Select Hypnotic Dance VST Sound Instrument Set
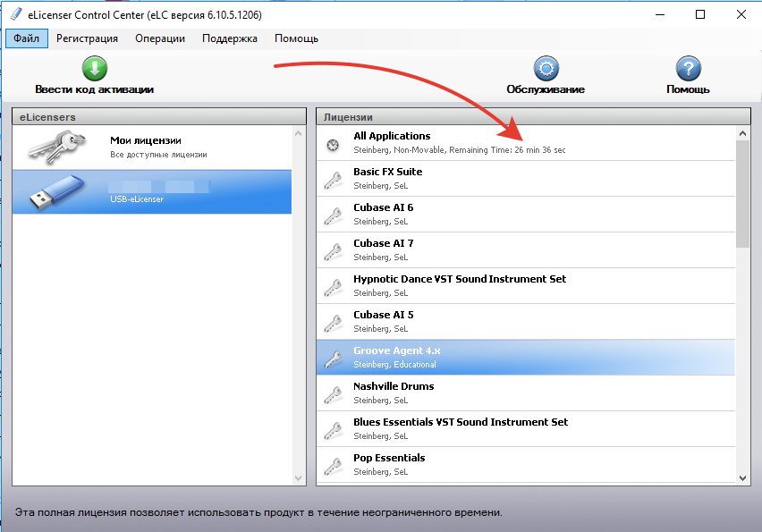Viewport: 762px width, 532px height. coord(525,286)
